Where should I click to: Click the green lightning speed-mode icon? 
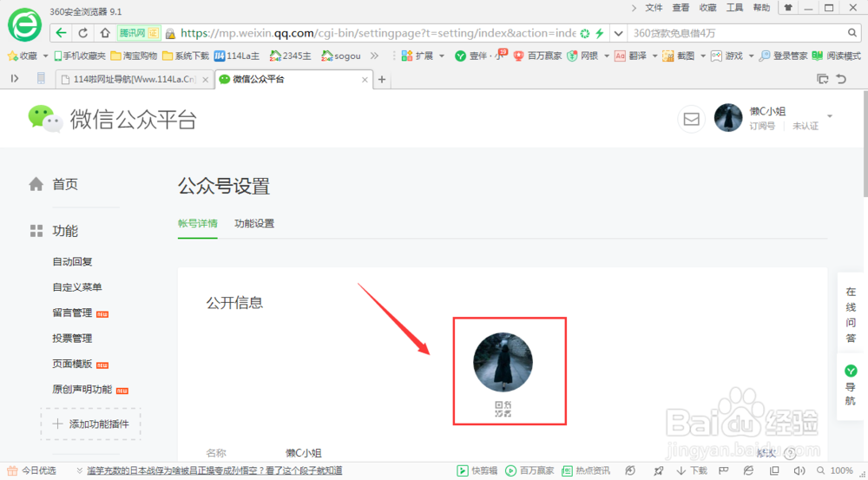pos(600,33)
